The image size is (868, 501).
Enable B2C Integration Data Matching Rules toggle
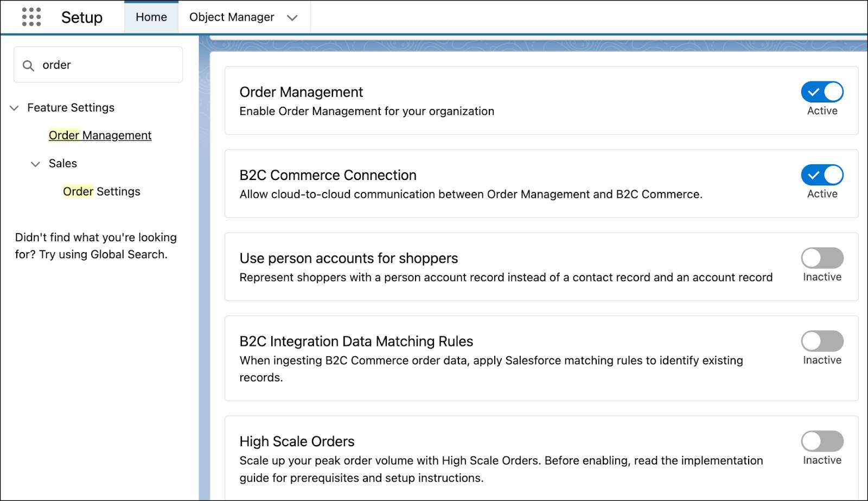(822, 341)
